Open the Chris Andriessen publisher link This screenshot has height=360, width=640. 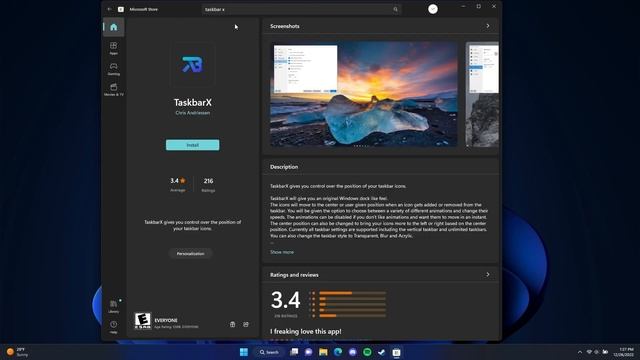pyautogui.click(x=193, y=113)
